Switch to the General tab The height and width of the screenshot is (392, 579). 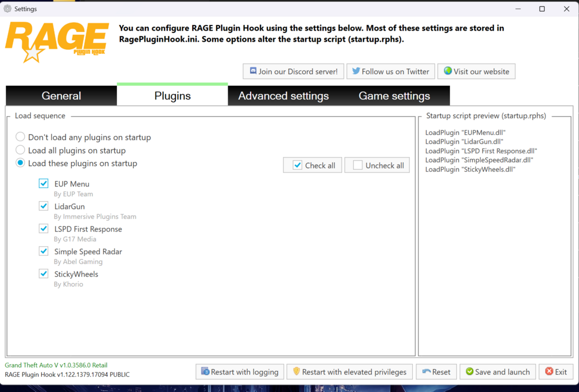click(x=61, y=96)
